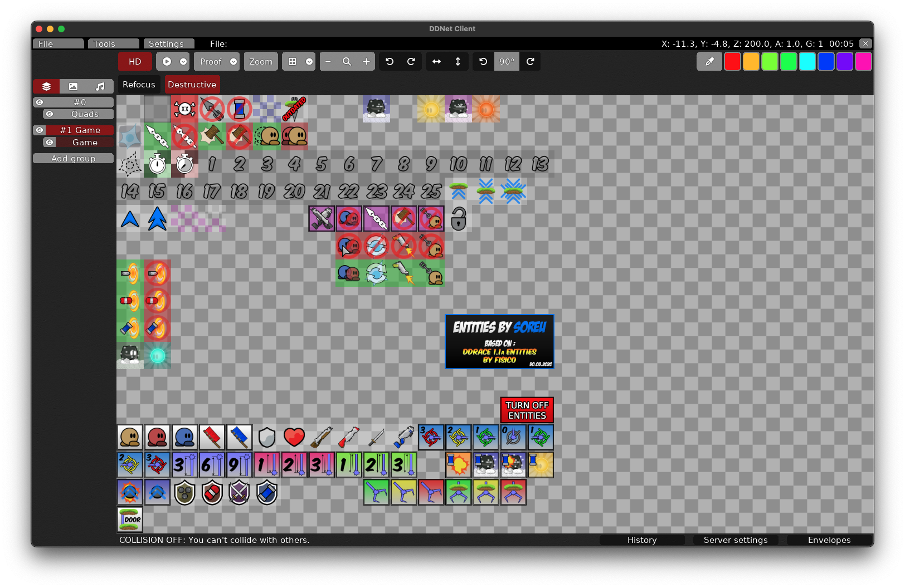Pick a color with the eyedropper tool
905x588 pixels.
pos(709,61)
